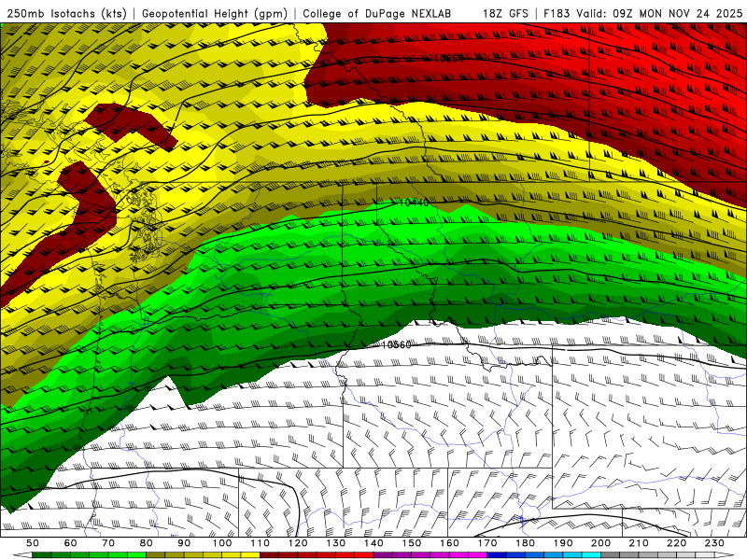The image size is (747, 560).
Task: Pick the bright red swatch just left of 140
Action: point(364,555)
